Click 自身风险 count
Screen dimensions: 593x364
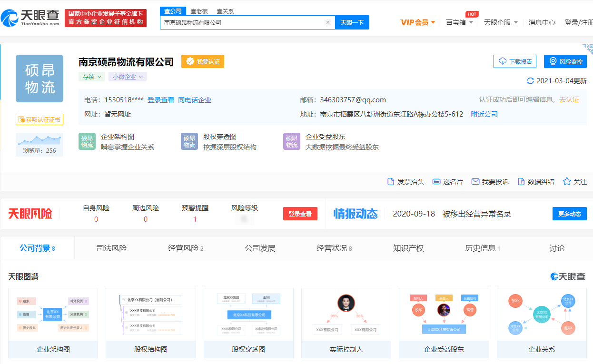[96, 219]
